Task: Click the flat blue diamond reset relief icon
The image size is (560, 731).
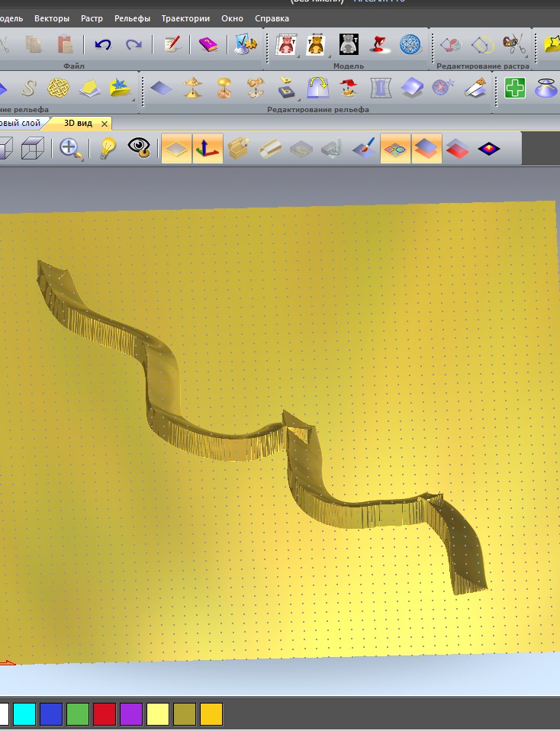Action: [x=161, y=88]
